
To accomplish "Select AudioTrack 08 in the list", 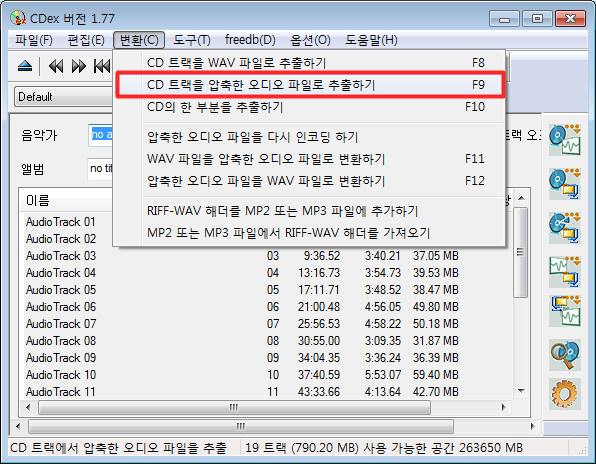I will (x=61, y=341).
